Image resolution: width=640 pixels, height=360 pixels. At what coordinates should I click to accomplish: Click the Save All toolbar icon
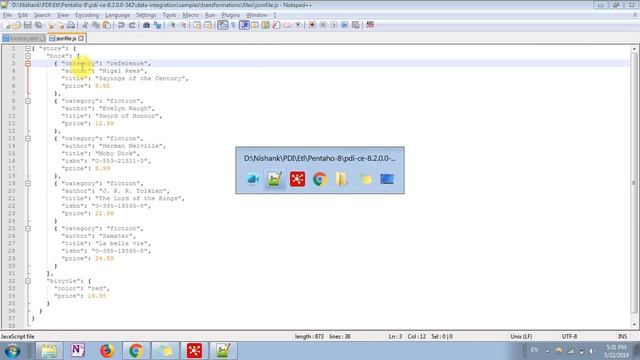click(38, 25)
